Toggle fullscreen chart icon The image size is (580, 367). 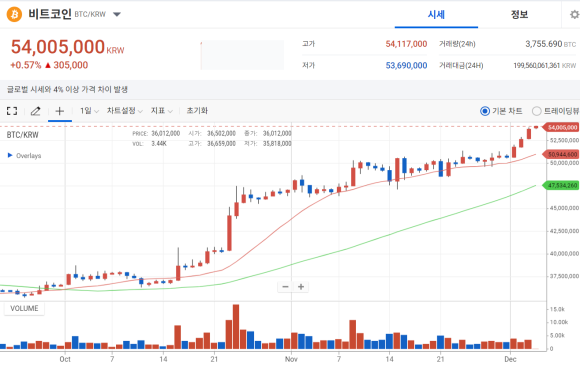click(x=12, y=111)
